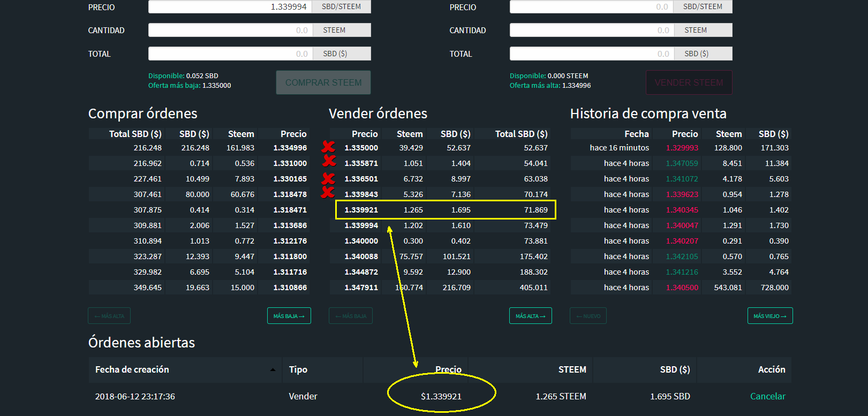
Task: Click trade history price 1.340345
Action: pyautogui.click(x=682, y=210)
